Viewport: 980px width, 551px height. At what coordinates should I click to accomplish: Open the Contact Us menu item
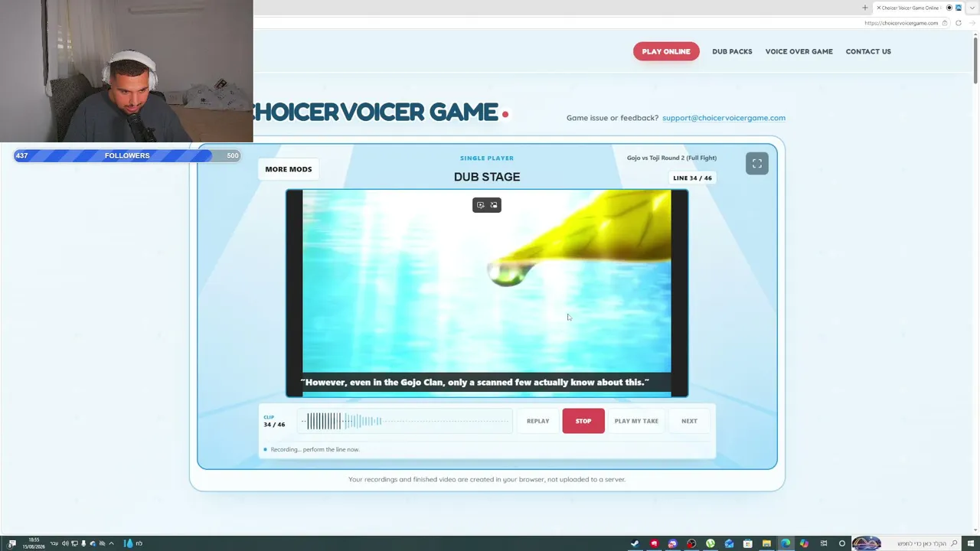pyautogui.click(x=868, y=51)
